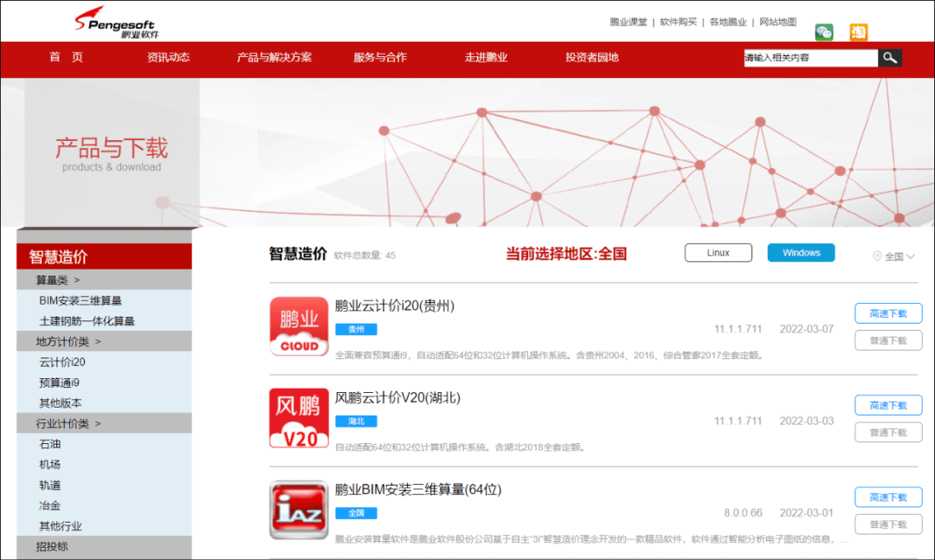Screen dimensions: 935x560
Task: Open the 走进鹏业 menu
Action: click(x=486, y=57)
